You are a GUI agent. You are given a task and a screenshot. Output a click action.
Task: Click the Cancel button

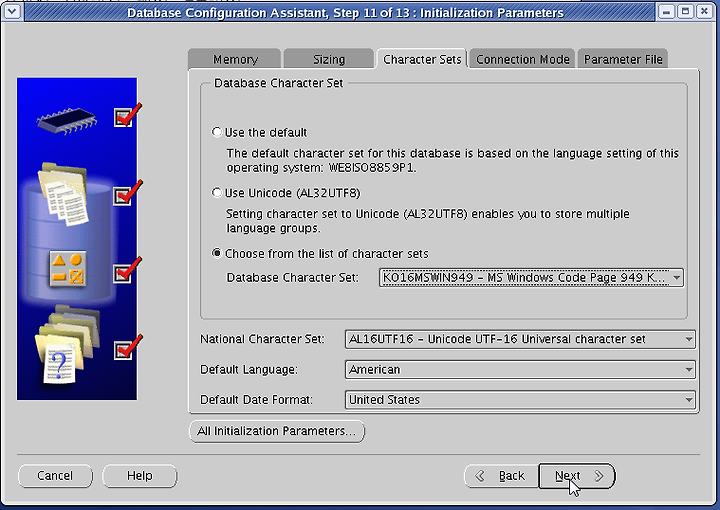(55, 476)
